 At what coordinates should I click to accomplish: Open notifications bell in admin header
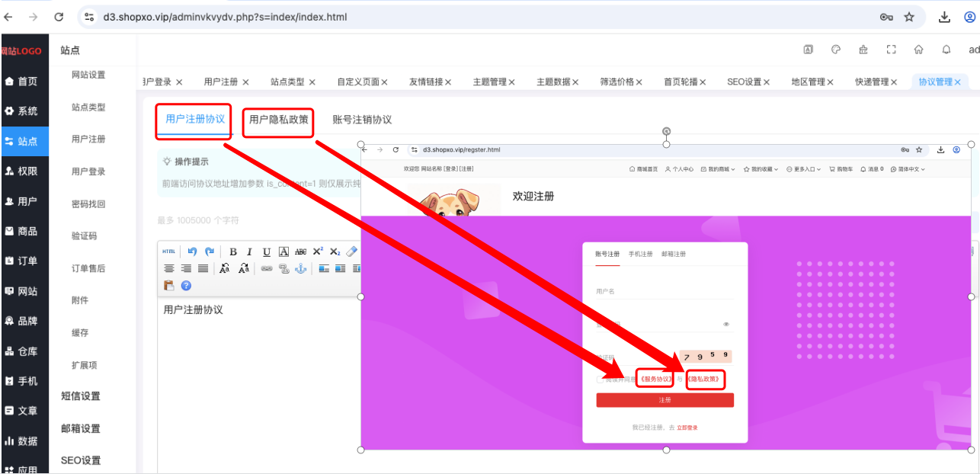pos(946,50)
